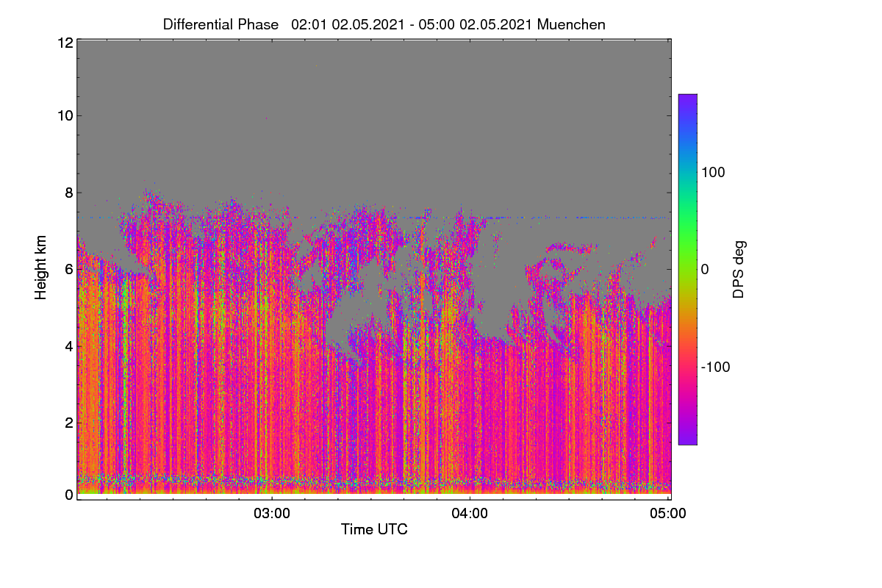Click the height tick label 0
The width and height of the screenshot is (882, 588).
point(69,495)
